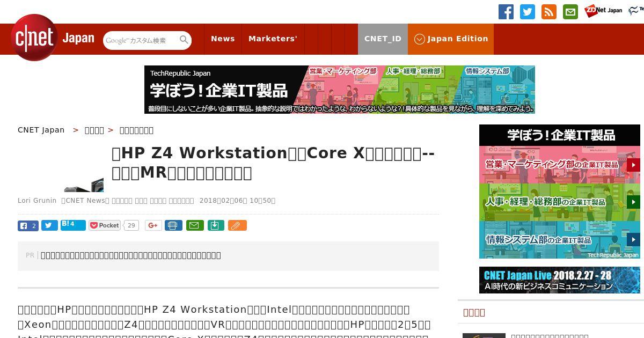The height and width of the screenshot is (338, 644).
Task: Click the orange paperclip icon
Action: [237, 225]
